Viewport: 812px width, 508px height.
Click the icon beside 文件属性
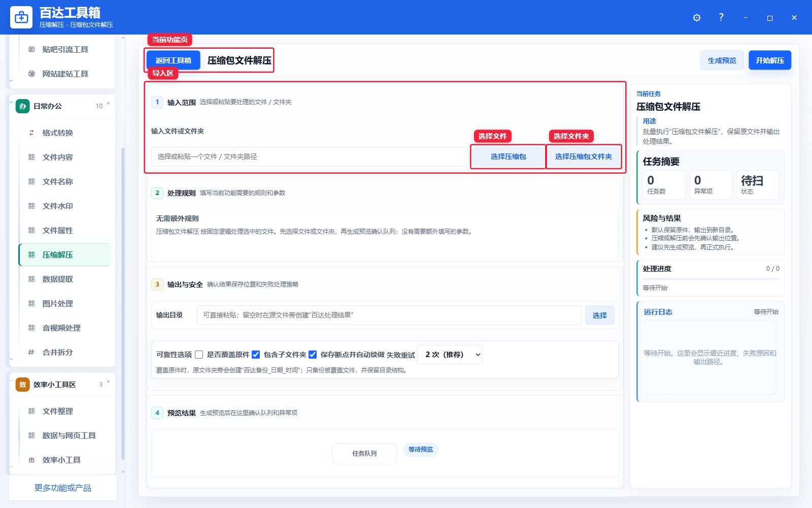(31, 230)
